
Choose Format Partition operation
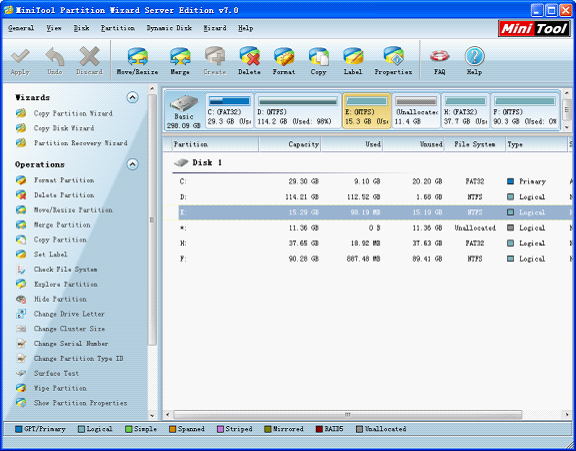coord(64,180)
